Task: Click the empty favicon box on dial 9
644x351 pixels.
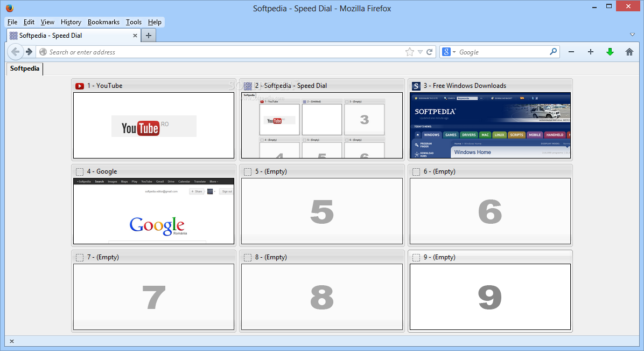Action: (416, 257)
